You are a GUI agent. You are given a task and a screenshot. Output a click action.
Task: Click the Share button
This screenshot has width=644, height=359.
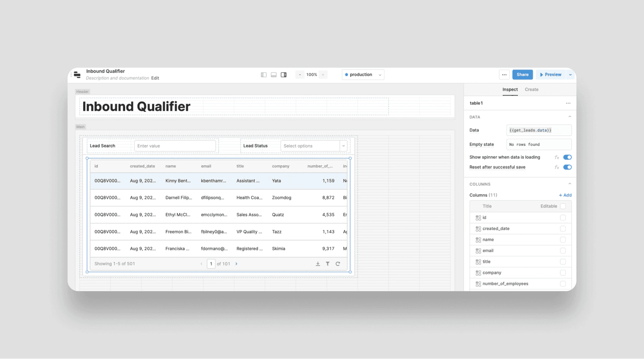(x=523, y=75)
